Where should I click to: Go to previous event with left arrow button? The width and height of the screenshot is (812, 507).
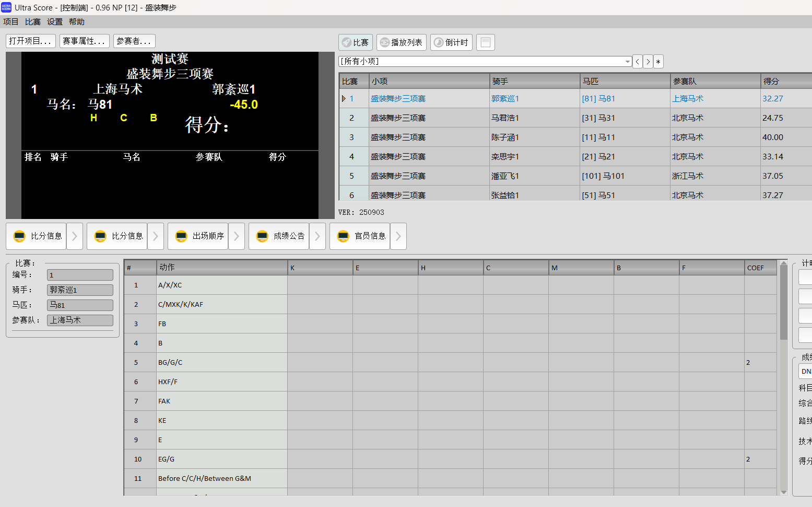[638, 62]
